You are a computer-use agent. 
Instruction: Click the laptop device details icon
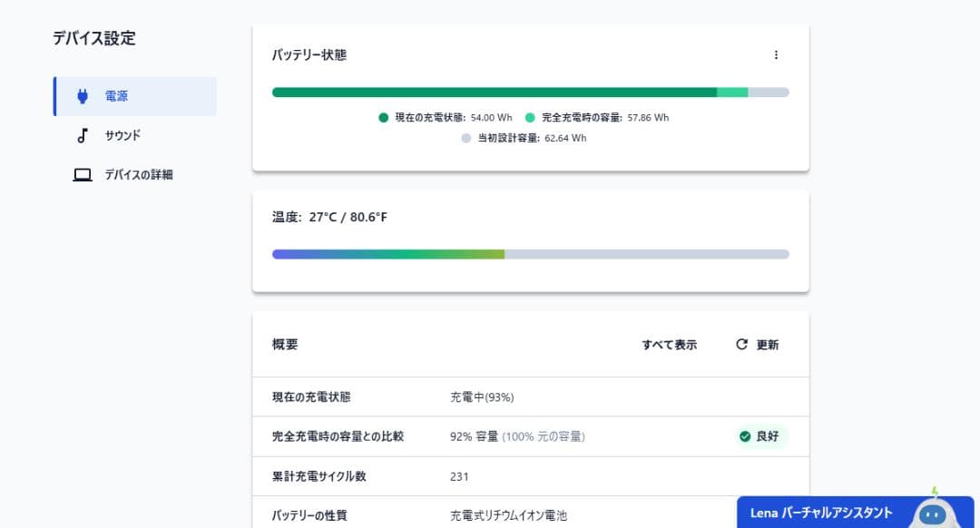click(x=83, y=175)
